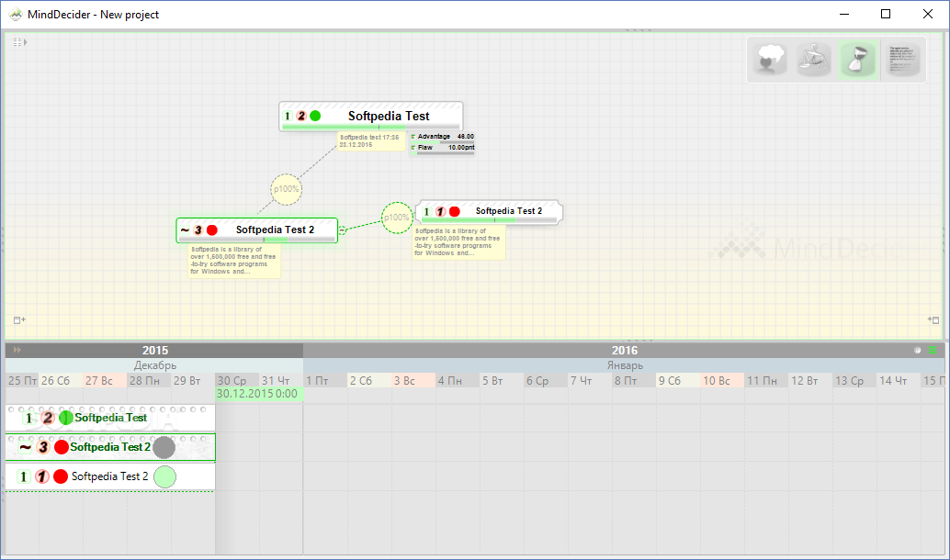Viewport: 950px width, 560px height.
Task: Click the red 1 badge in bottom timeline row
Action: 42,476
